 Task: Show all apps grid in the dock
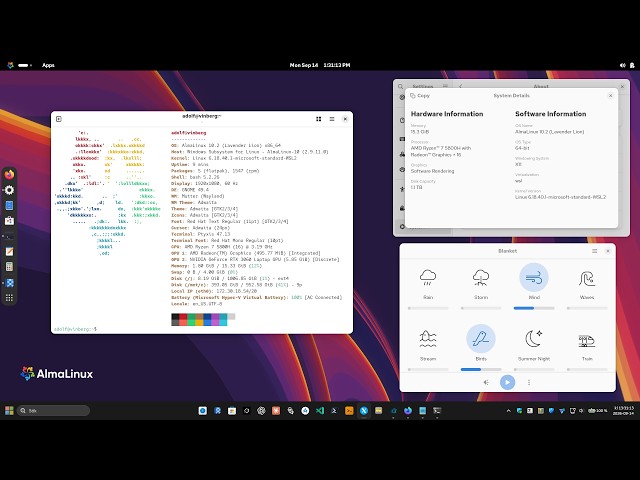coord(9,298)
